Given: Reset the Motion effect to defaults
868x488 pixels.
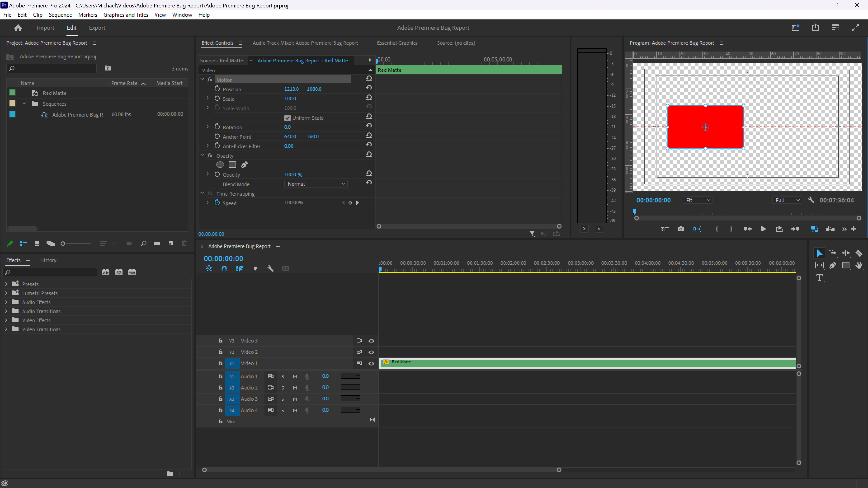Looking at the screenshot, I should [369, 78].
